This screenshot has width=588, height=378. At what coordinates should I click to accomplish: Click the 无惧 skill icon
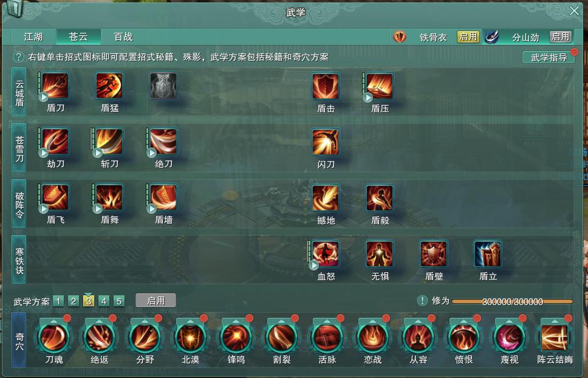coord(380,254)
